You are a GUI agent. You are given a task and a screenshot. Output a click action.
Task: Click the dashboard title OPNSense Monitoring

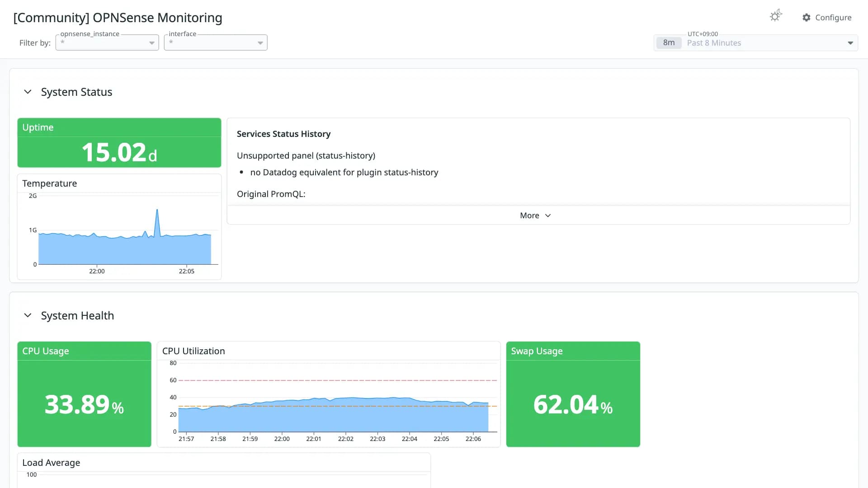[x=118, y=18]
